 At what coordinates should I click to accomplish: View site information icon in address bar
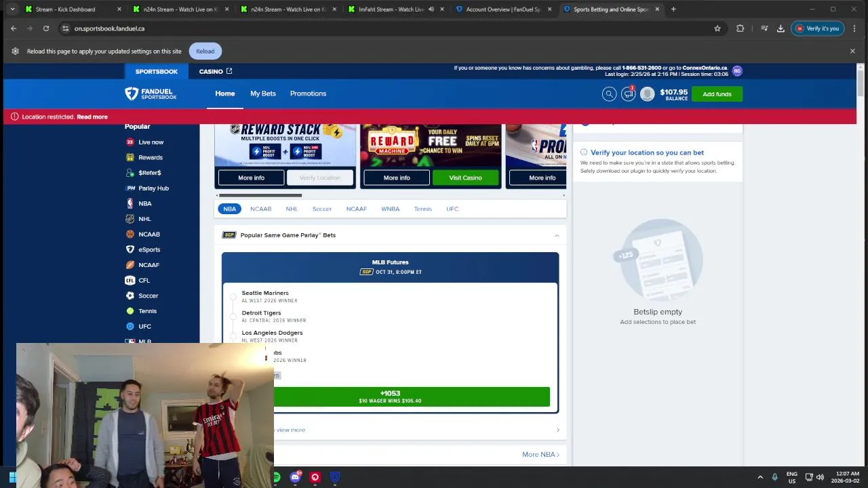coord(65,28)
